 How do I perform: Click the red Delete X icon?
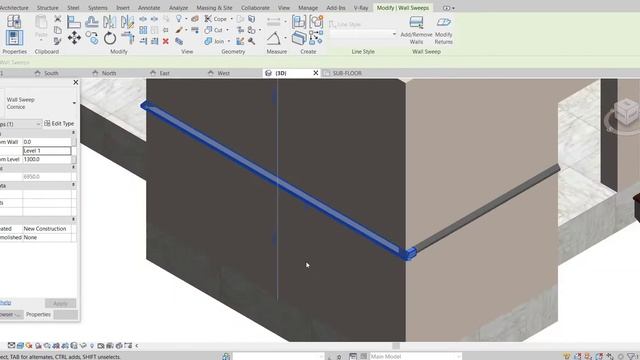pos(166,41)
